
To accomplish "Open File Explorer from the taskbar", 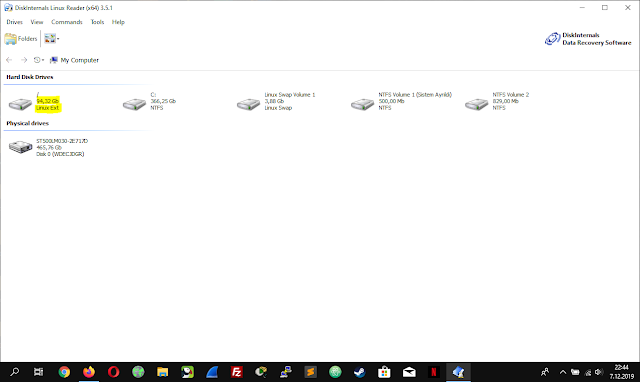I will pyautogui.click(x=162, y=372).
